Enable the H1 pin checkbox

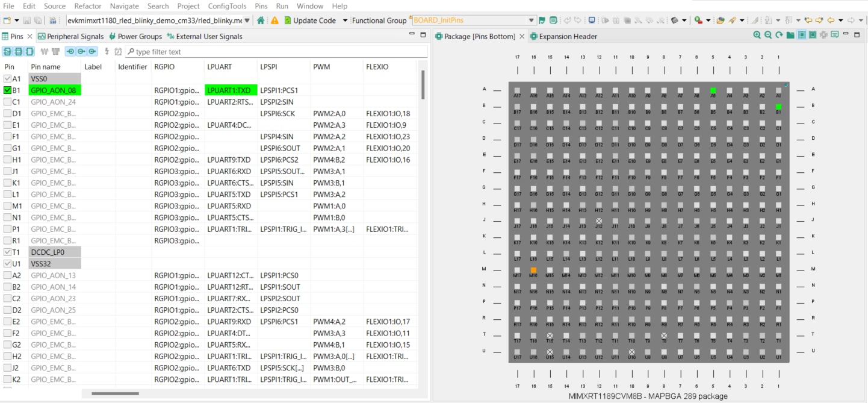pos(8,160)
